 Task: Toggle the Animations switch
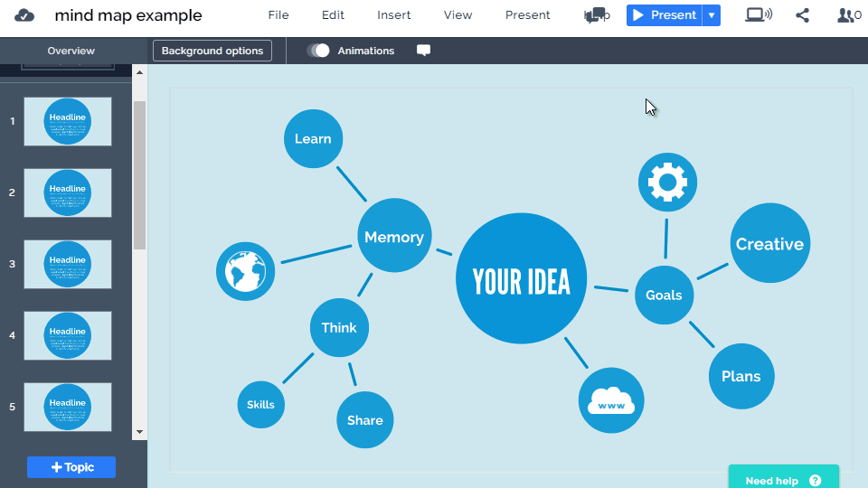click(x=318, y=51)
